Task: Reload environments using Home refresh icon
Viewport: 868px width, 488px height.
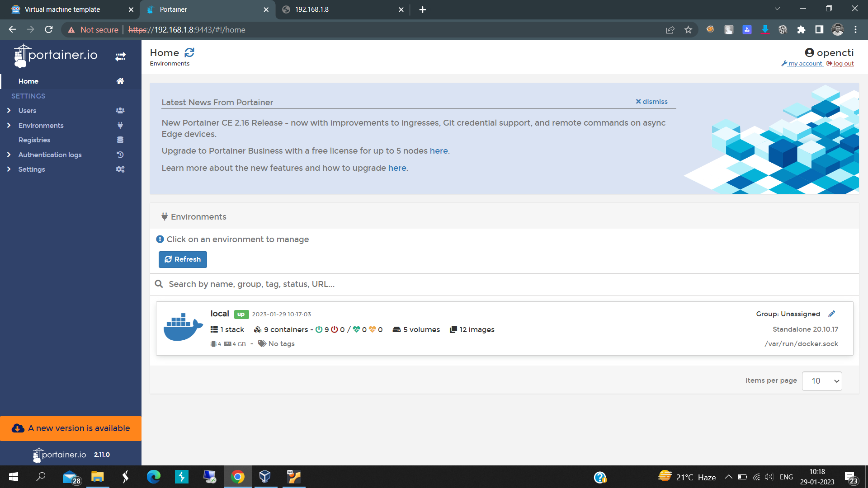Action: tap(189, 52)
